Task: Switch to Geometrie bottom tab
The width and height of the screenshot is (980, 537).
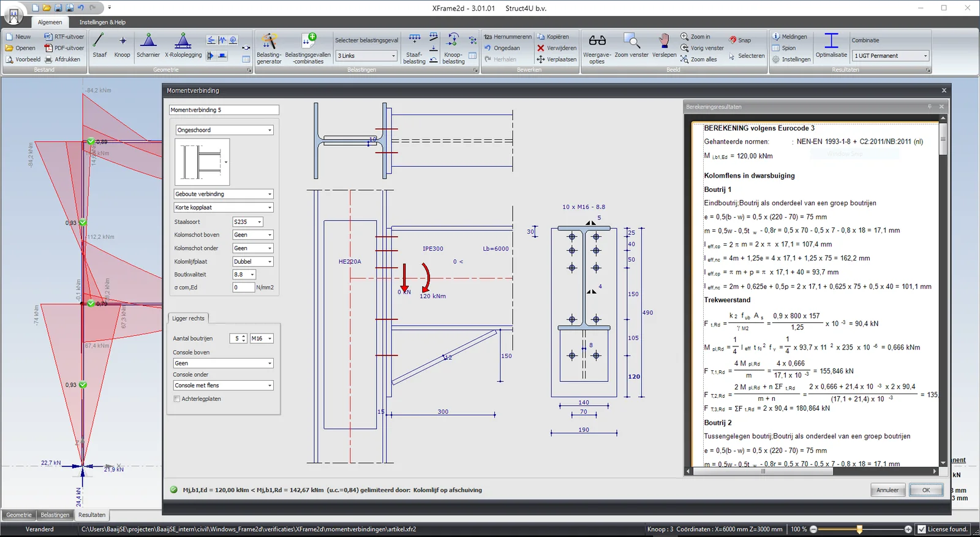Action: 19,515
